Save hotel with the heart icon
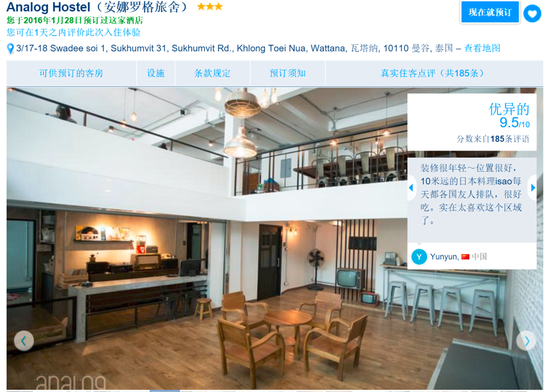545x392 pixels. [x=532, y=14]
